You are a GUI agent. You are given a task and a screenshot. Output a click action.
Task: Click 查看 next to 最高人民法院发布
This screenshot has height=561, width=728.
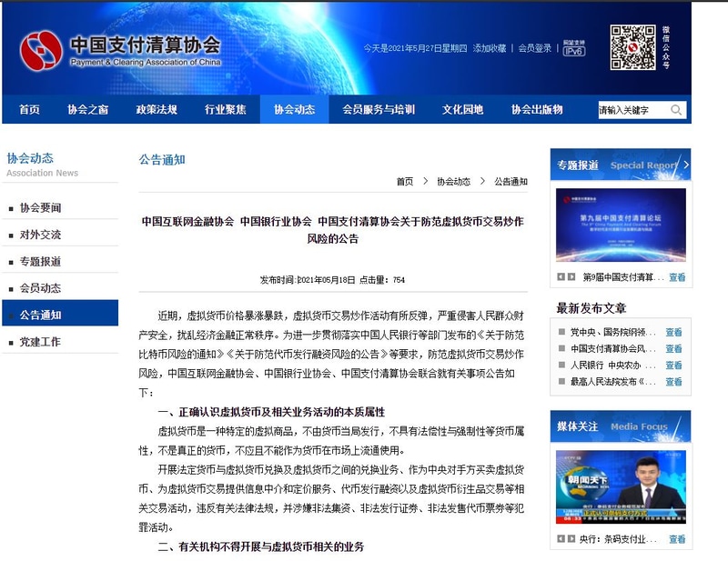(673, 382)
